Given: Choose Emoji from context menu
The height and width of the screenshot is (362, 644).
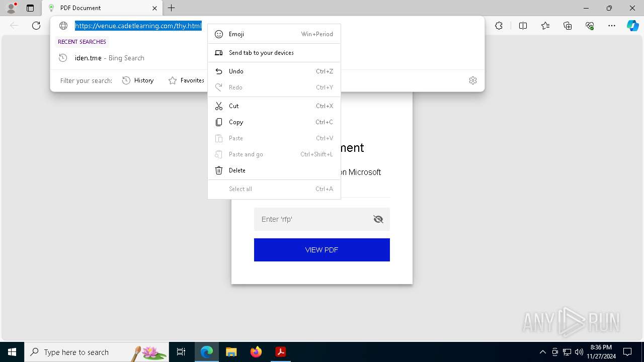Looking at the screenshot, I should coord(274,34).
